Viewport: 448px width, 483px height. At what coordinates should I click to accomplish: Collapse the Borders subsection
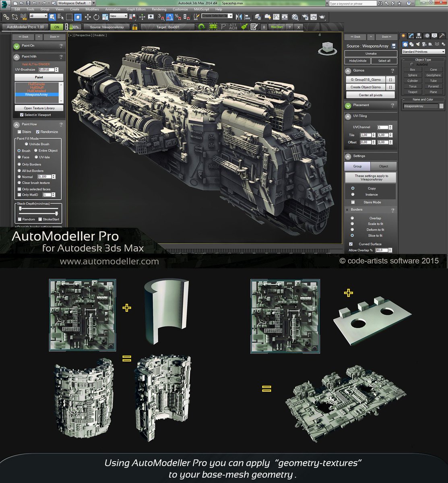[x=347, y=210]
